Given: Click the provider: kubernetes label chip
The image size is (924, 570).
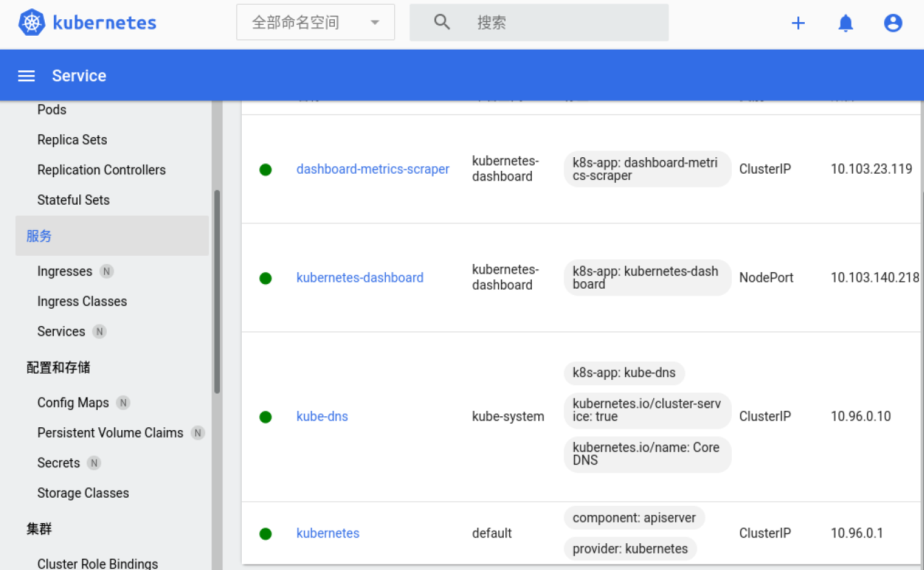Looking at the screenshot, I should tap(630, 549).
